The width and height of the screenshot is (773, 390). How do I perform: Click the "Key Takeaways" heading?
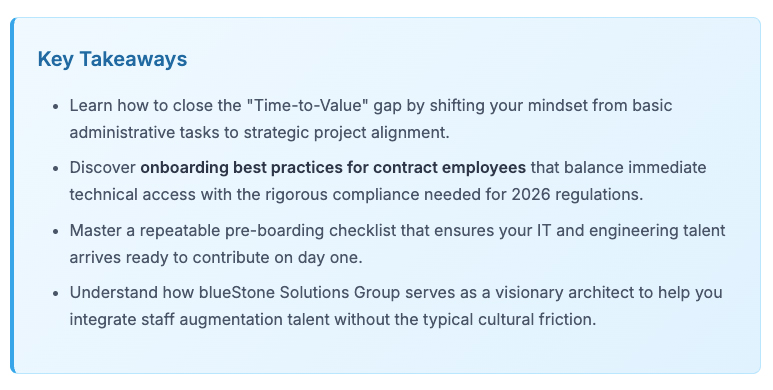click(x=112, y=59)
